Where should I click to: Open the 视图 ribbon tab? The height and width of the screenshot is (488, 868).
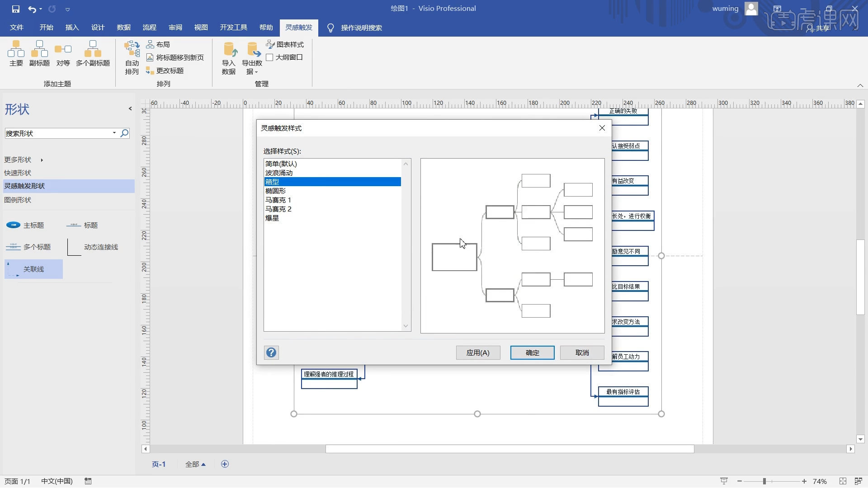coord(201,28)
